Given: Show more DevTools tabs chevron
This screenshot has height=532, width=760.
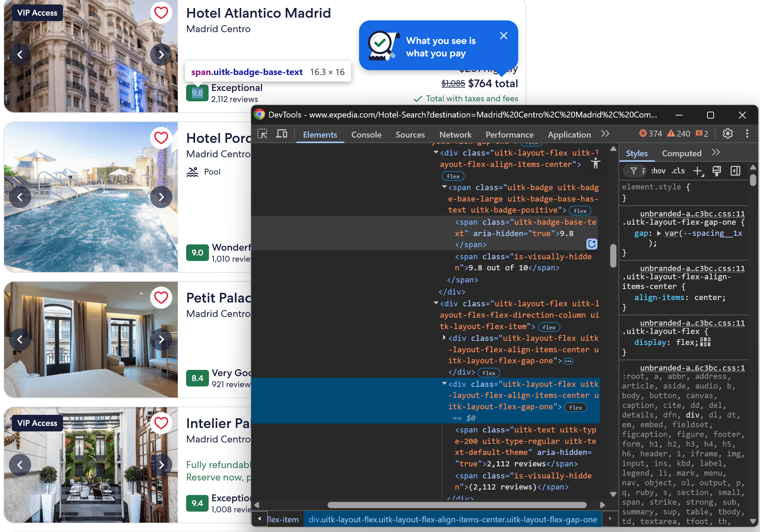Looking at the screenshot, I should tap(605, 134).
